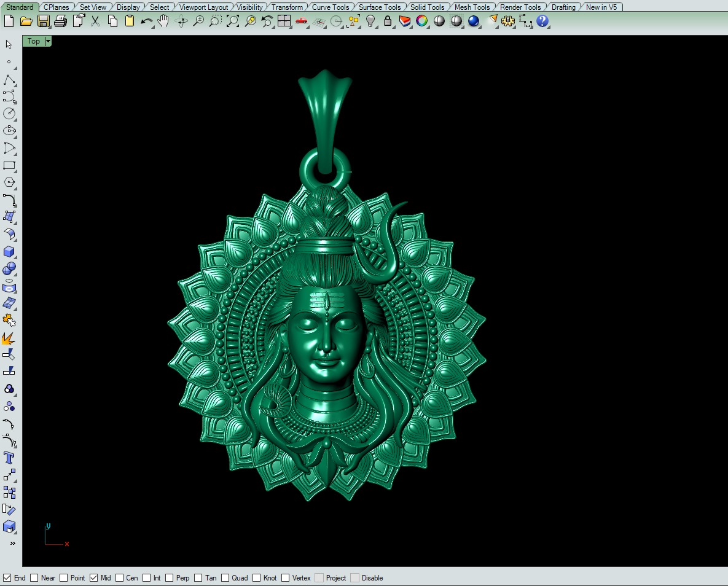This screenshot has width=728, height=586.
Task: Select the Text object T tool
Action: (x=9, y=458)
